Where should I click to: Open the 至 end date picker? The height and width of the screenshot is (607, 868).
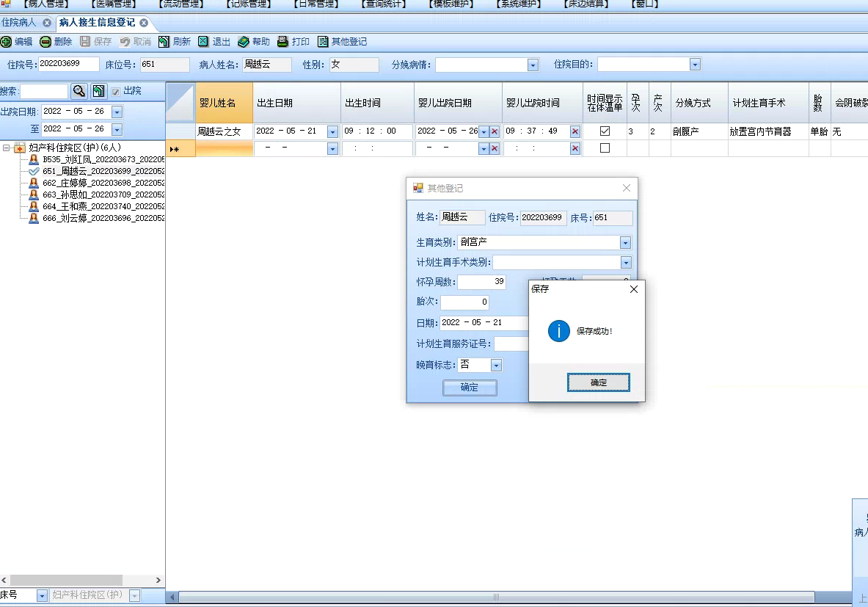117,130
